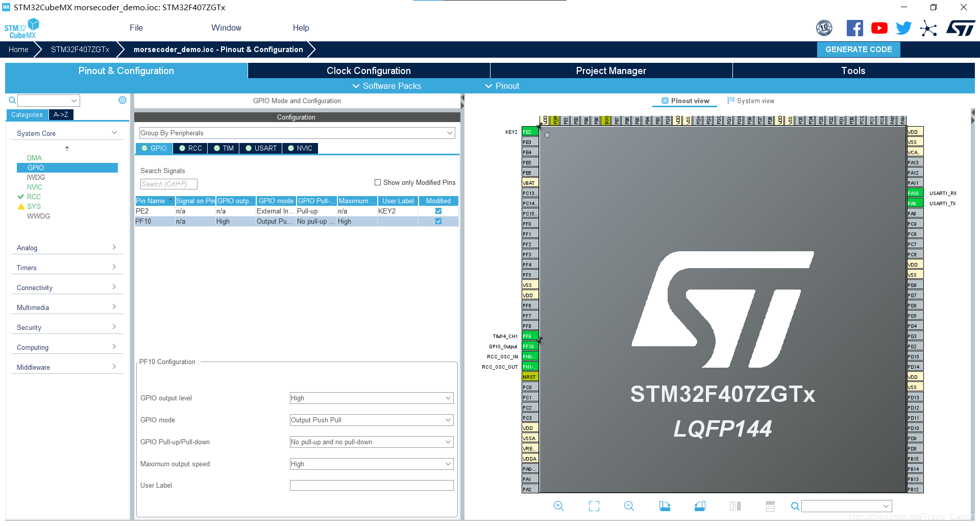Expand the Computing category
The width and height of the screenshot is (980, 526).
tap(67, 347)
